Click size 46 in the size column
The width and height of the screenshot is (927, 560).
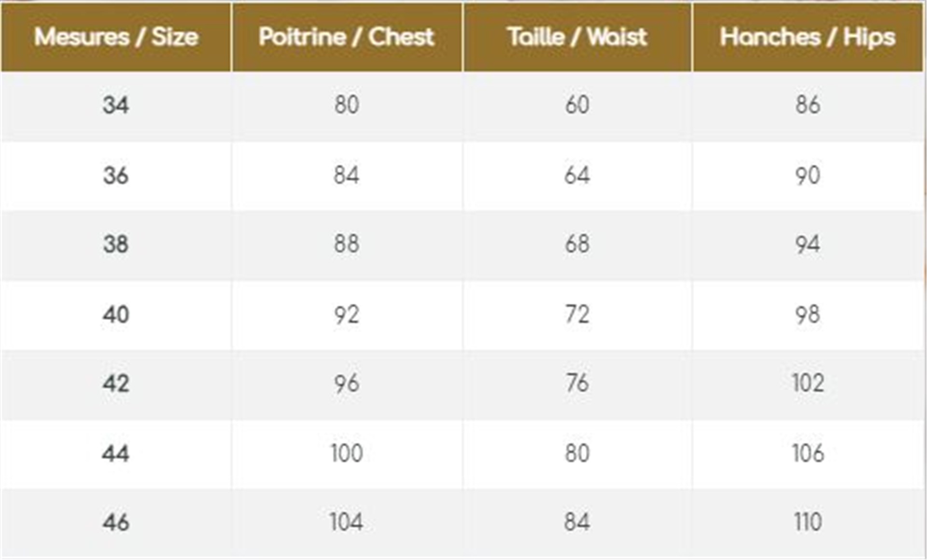tap(116, 522)
